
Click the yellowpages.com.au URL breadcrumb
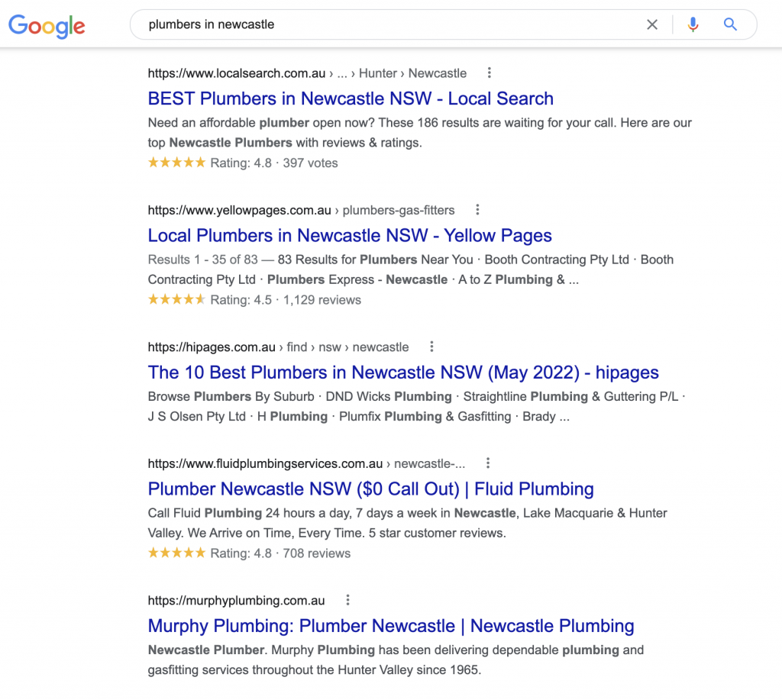click(x=301, y=210)
